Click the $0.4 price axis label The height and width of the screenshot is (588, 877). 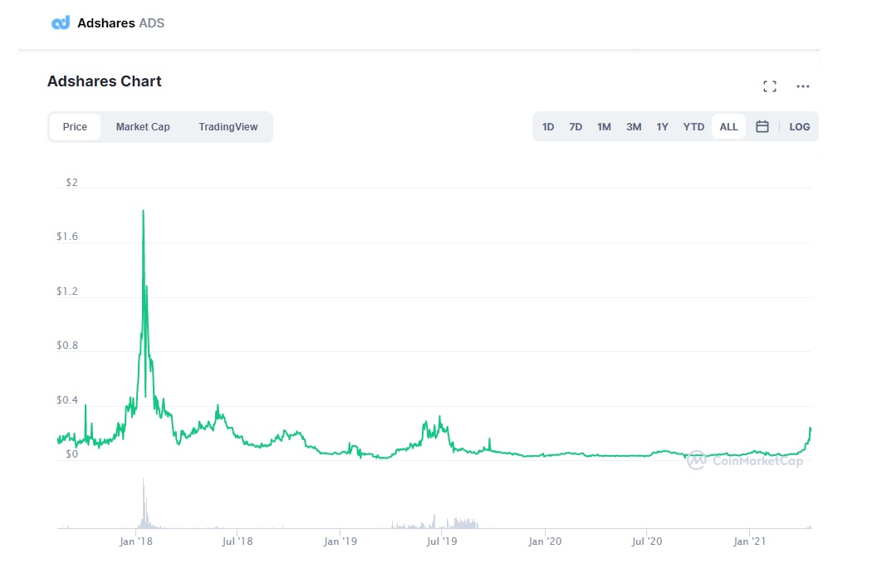67,400
